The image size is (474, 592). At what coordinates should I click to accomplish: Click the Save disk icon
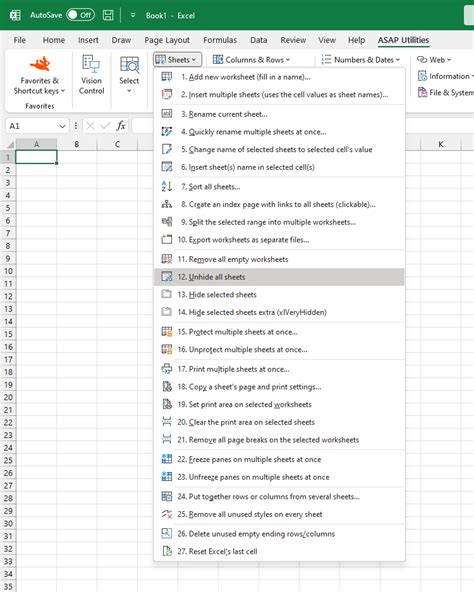(x=108, y=15)
